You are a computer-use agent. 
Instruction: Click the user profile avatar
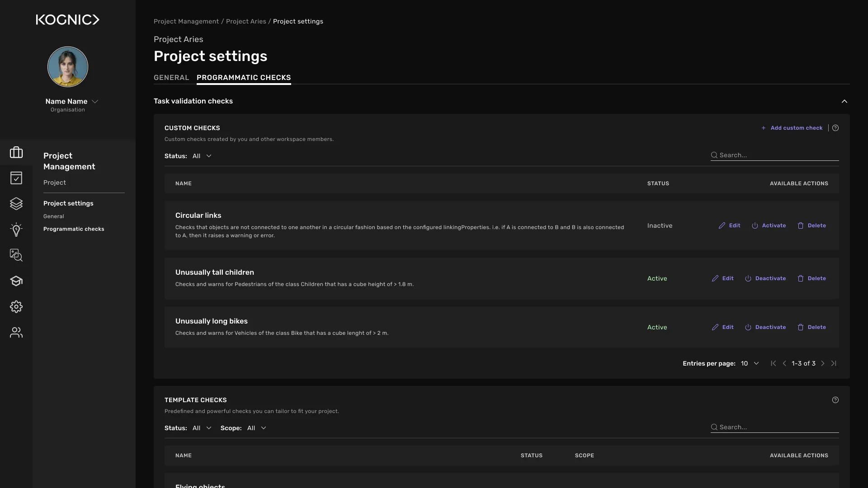(68, 67)
